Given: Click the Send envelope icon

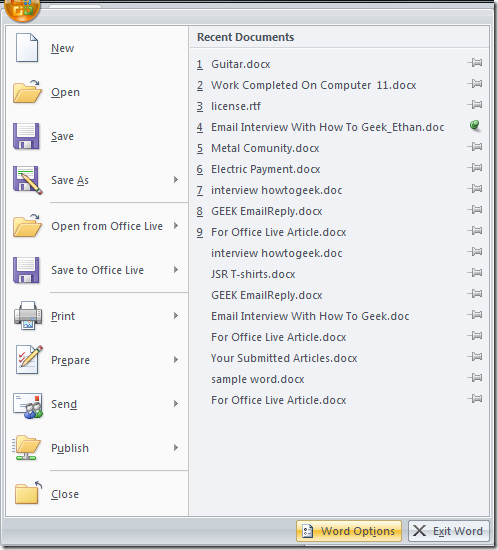Looking at the screenshot, I should [x=28, y=405].
